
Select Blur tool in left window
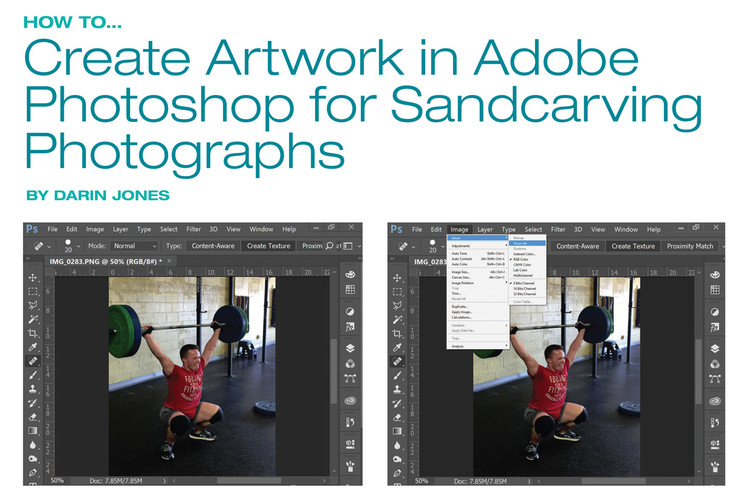[33, 445]
